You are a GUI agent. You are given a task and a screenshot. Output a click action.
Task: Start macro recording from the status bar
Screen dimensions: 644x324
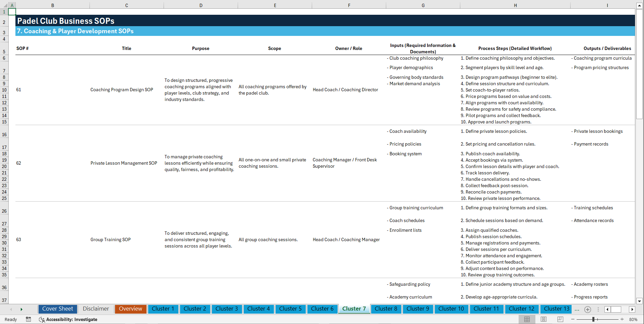pyautogui.click(x=28, y=319)
